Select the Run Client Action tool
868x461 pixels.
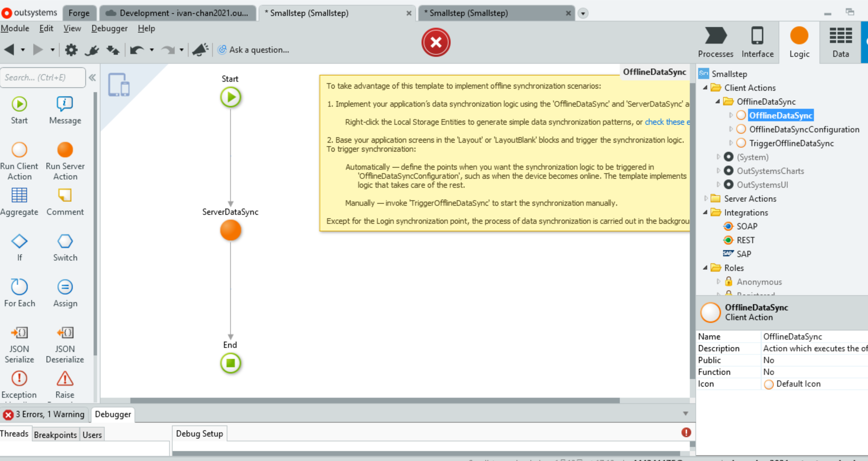pos(19,161)
